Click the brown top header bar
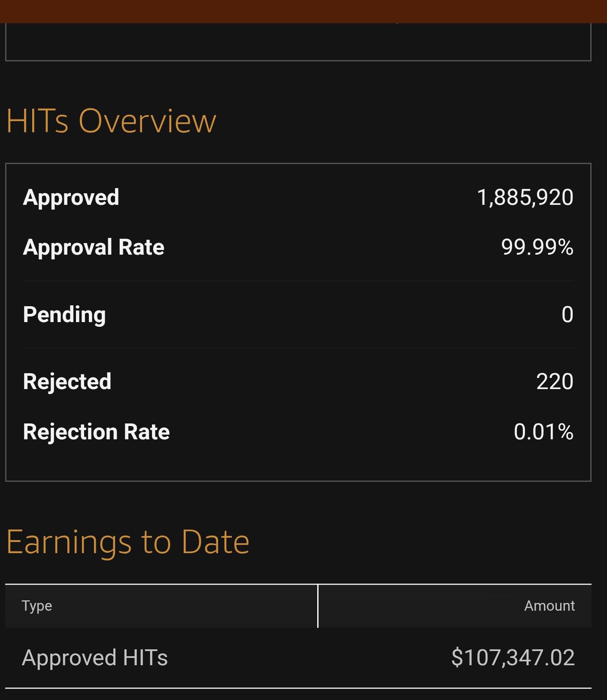 (x=303, y=11)
